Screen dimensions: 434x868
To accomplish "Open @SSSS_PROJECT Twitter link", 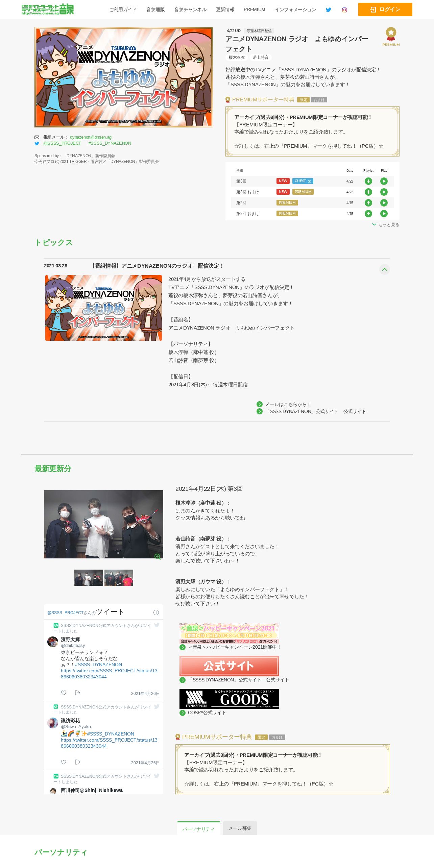I will (x=62, y=143).
